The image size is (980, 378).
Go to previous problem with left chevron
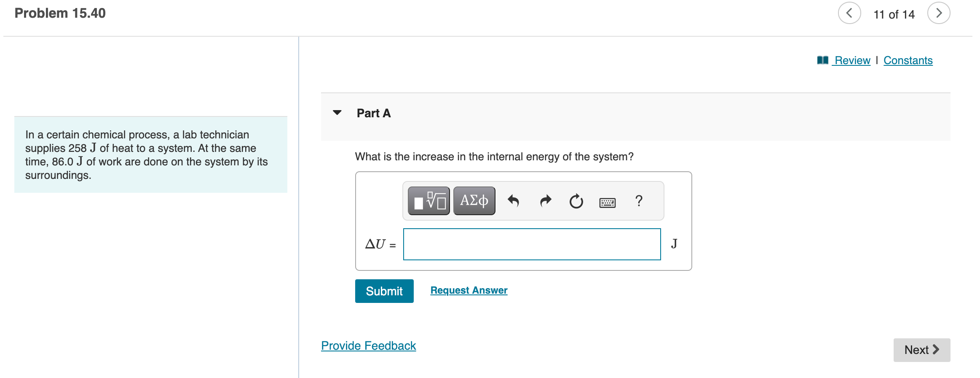850,13
